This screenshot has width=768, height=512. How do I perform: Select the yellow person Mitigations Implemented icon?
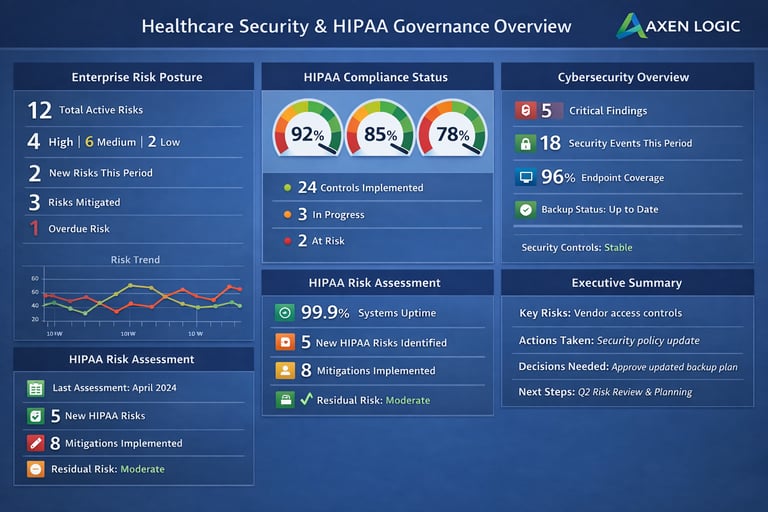(285, 370)
